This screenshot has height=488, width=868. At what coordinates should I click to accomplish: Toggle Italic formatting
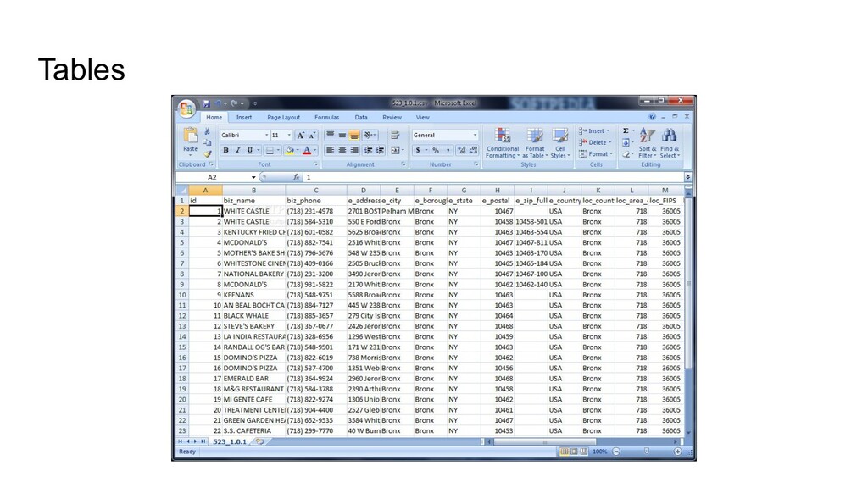(238, 150)
